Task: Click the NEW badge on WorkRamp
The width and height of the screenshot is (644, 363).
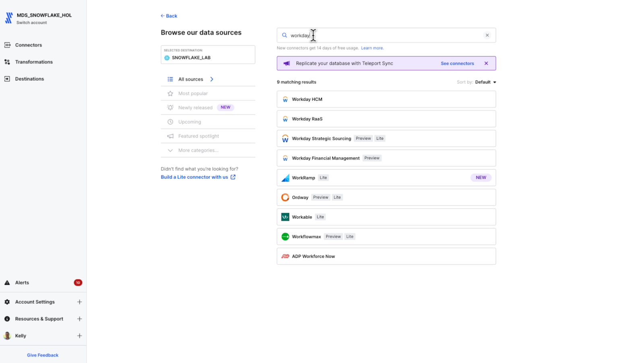Action: pos(481,178)
